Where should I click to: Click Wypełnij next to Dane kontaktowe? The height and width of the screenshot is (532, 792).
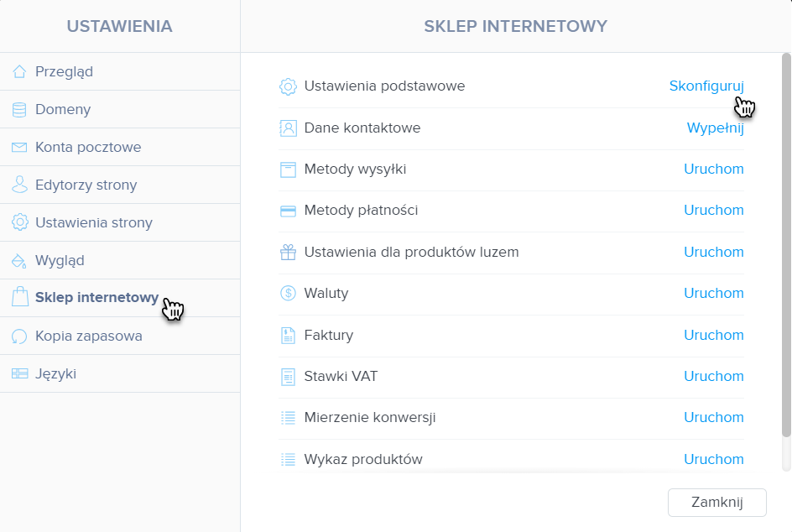715,128
